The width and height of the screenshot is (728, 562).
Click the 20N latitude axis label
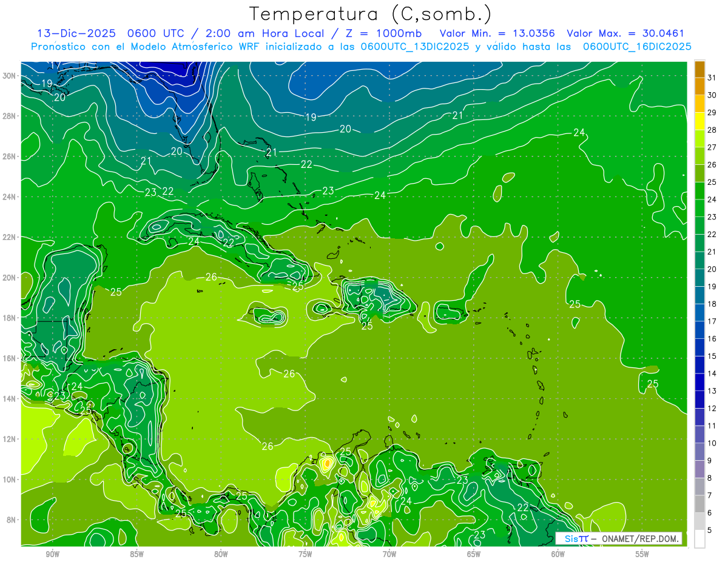coord(9,278)
